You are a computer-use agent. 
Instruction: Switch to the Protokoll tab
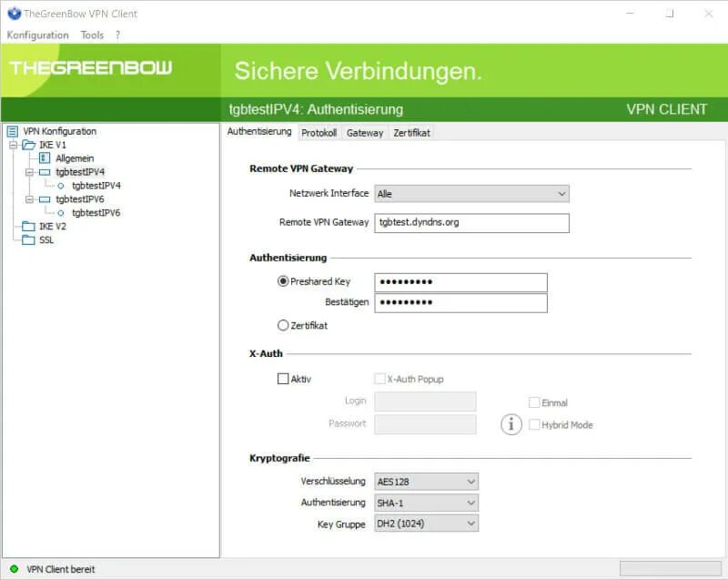pos(319,133)
